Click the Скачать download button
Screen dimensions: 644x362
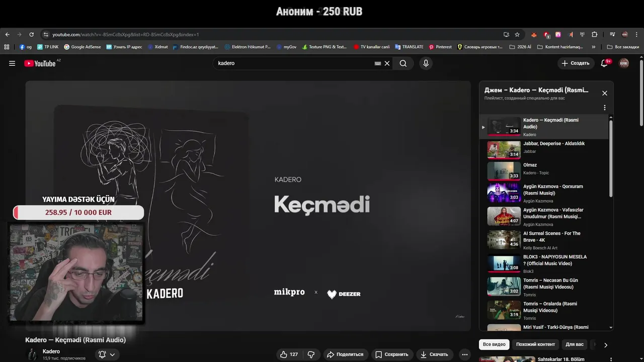435,354
